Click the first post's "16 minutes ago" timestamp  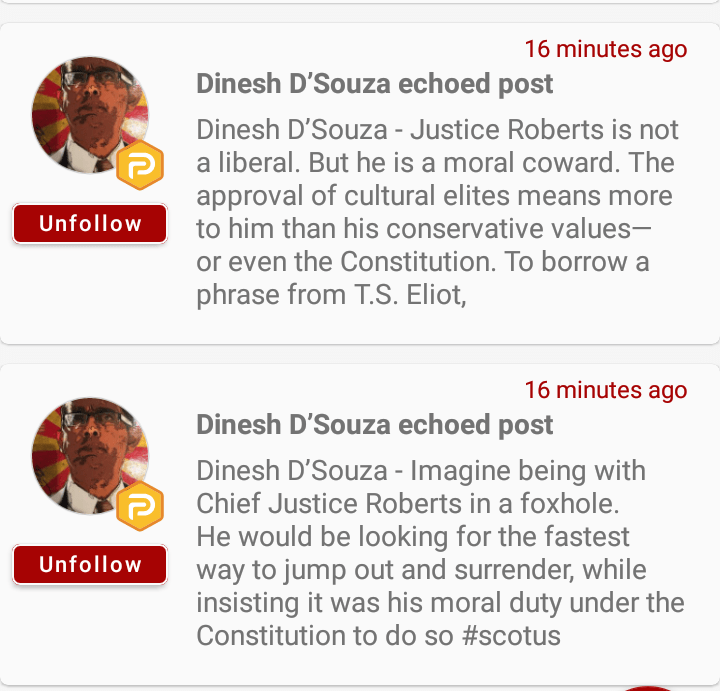pos(606,49)
